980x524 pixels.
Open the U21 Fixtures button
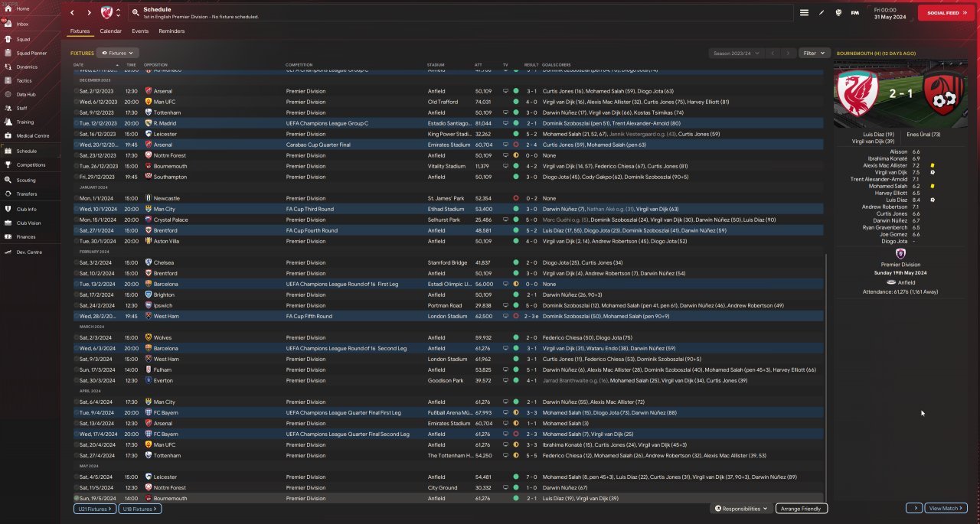click(x=94, y=508)
